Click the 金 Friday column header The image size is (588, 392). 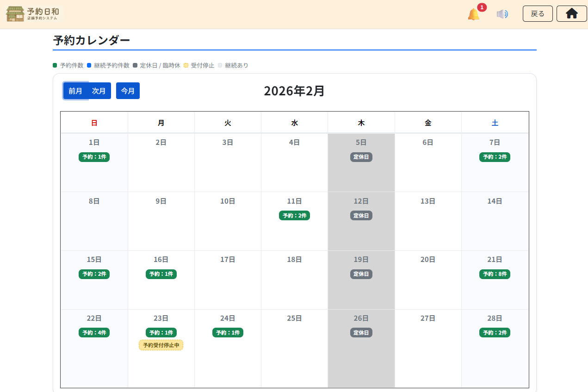point(428,123)
